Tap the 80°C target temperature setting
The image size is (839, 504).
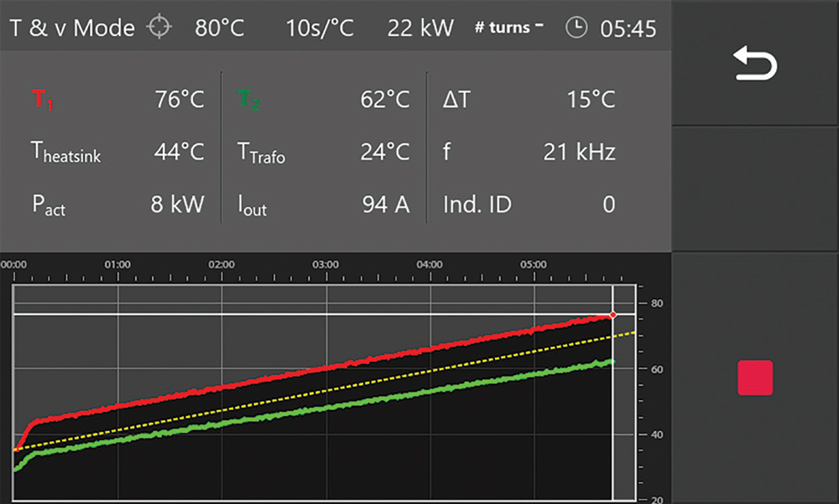point(219,28)
